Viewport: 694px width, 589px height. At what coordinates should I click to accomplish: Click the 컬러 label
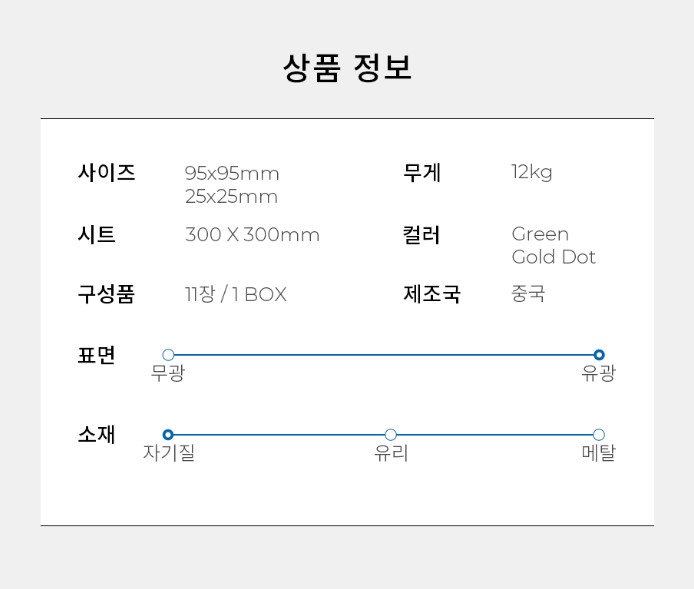(x=422, y=235)
